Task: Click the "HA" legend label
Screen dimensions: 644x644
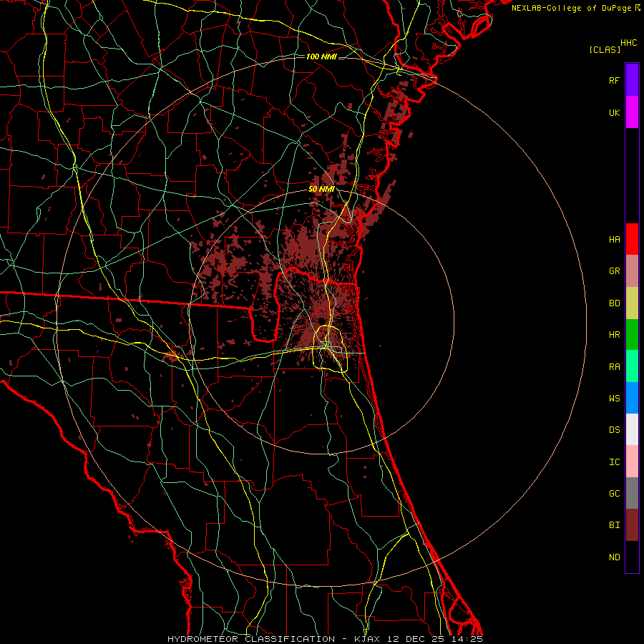Action: click(614, 239)
